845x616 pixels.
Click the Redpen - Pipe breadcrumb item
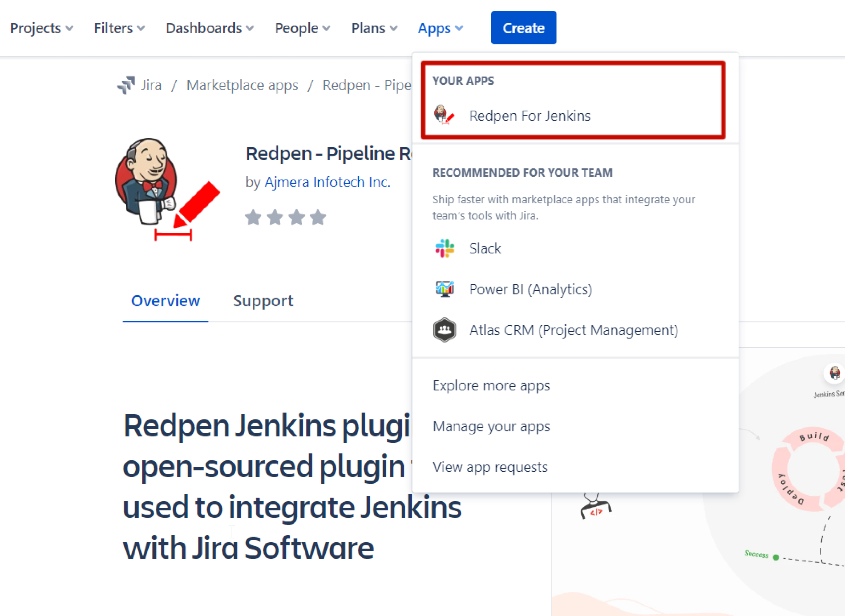pyautogui.click(x=367, y=85)
